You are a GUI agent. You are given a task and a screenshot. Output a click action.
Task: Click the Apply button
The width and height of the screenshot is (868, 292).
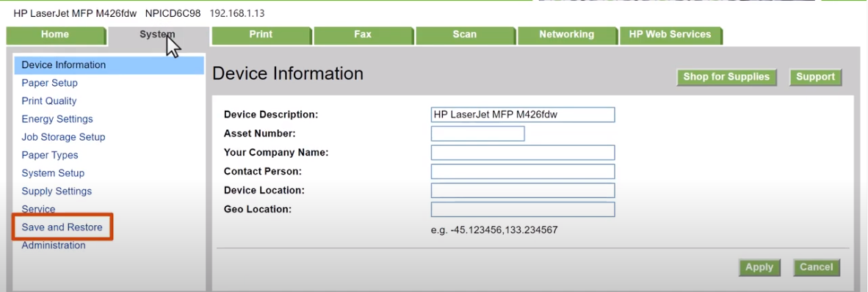tap(759, 268)
